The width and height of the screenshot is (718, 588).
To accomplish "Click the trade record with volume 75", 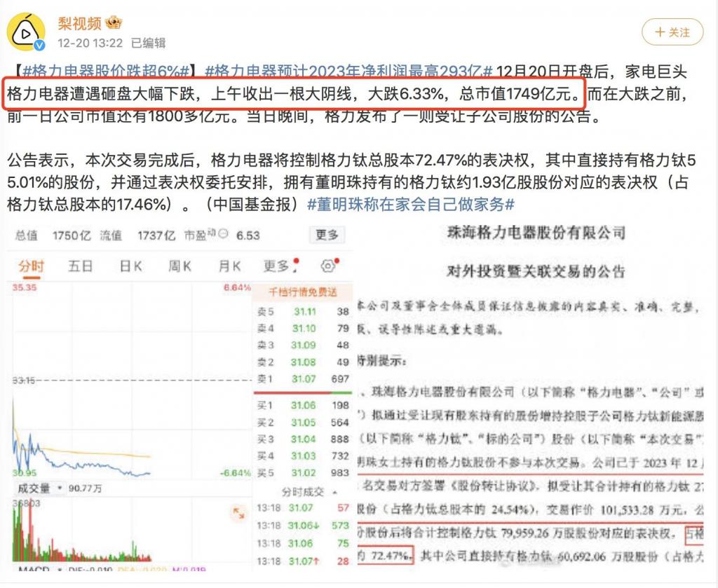I will (303, 544).
